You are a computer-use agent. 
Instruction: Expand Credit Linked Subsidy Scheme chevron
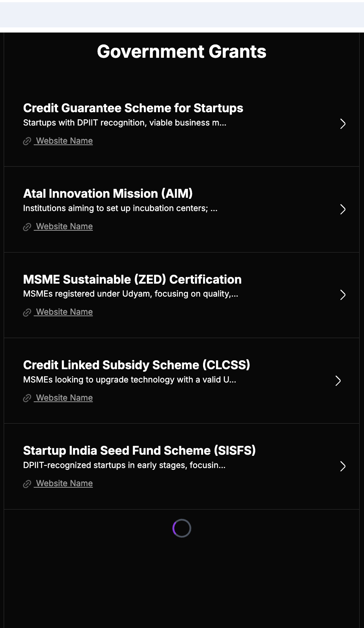pos(338,381)
